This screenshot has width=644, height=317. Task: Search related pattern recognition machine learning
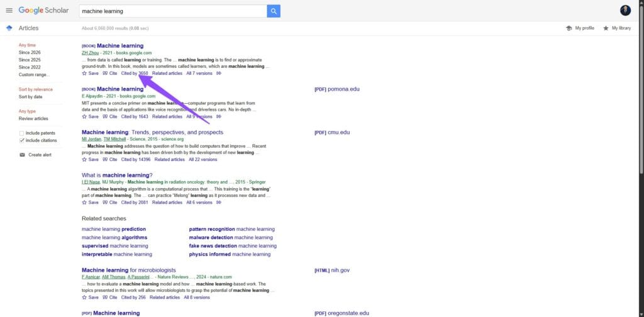point(231,229)
